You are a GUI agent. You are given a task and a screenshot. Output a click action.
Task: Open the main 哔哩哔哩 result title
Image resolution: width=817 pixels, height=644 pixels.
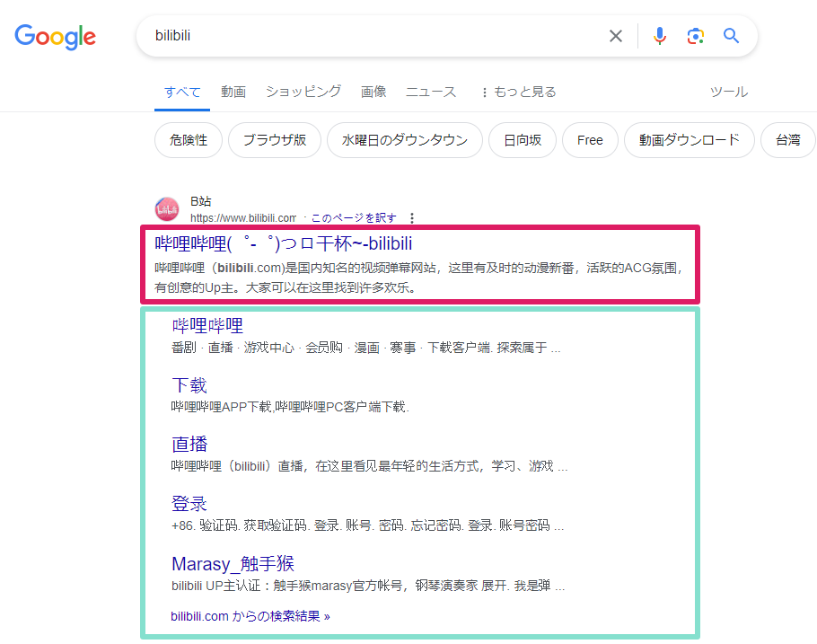(x=284, y=243)
